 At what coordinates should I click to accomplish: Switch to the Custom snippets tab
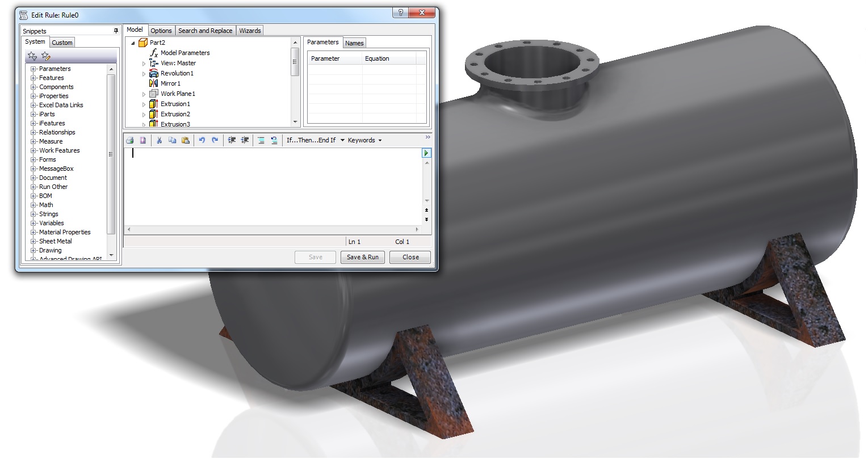point(62,43)
